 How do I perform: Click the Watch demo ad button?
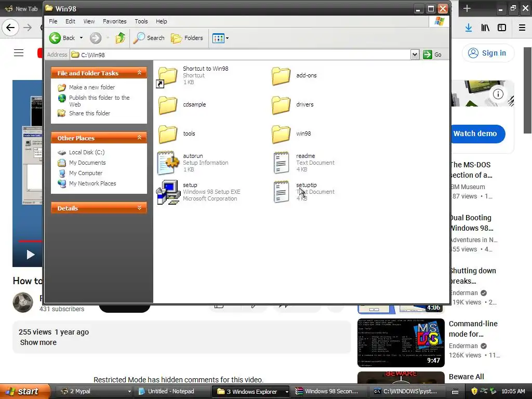pos(477,134)
